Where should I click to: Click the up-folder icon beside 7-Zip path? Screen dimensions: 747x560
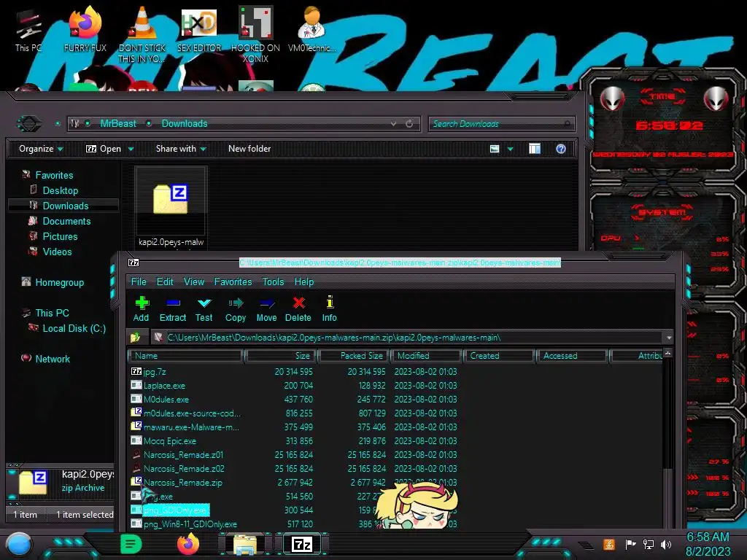136,338
